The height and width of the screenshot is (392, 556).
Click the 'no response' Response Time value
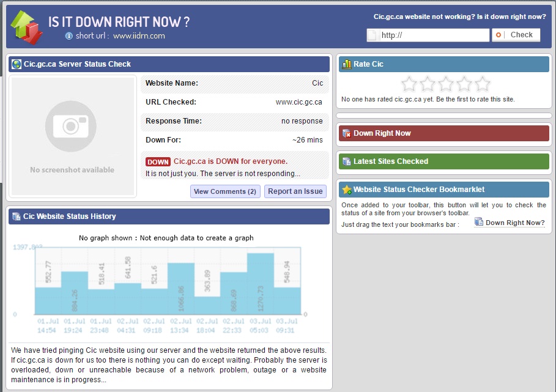coord(302,121)
